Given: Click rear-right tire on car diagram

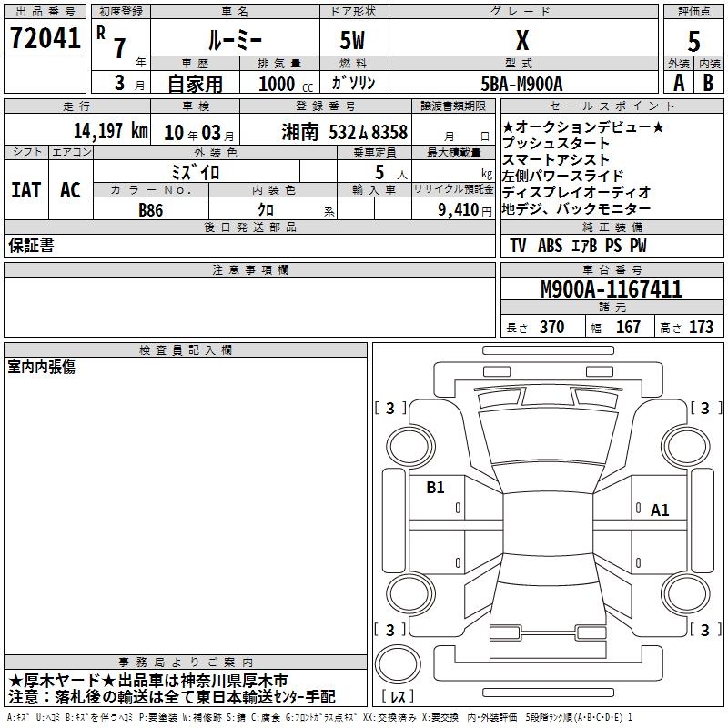Looking at the screenshot, I should 686,594.
